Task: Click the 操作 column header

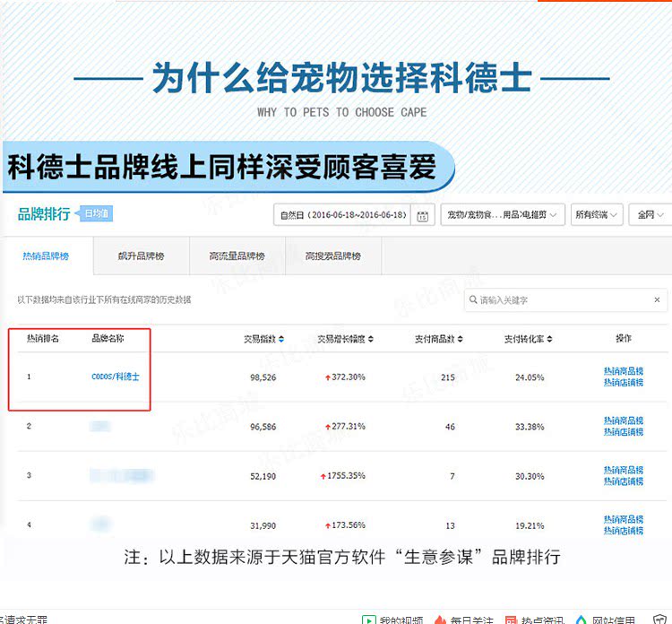Action: click(624, 338)
